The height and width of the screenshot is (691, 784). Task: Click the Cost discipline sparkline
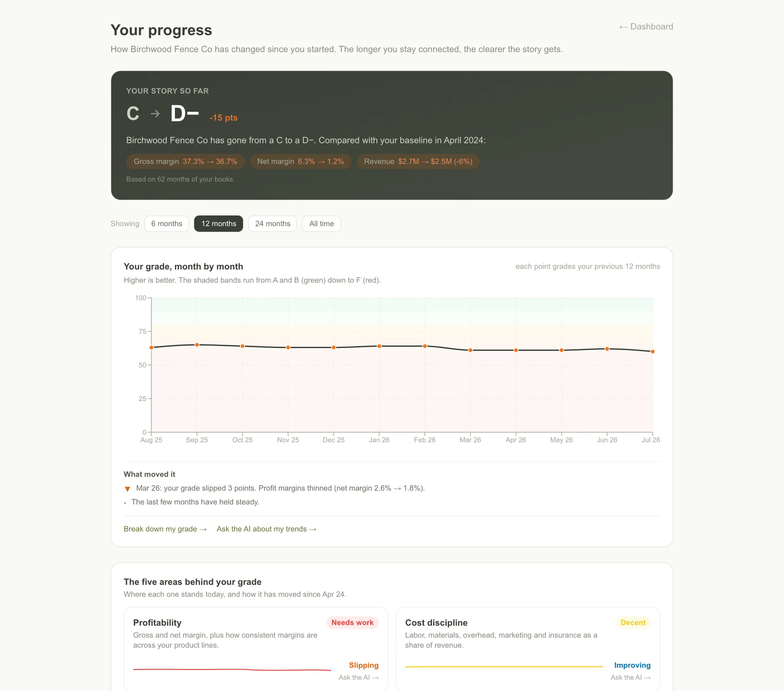[x=504, y=667]
